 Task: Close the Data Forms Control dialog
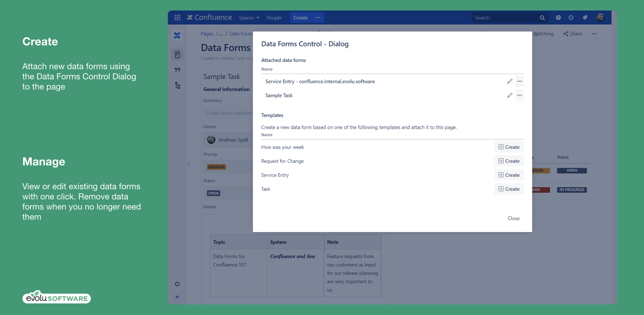(x=513, y=218)
